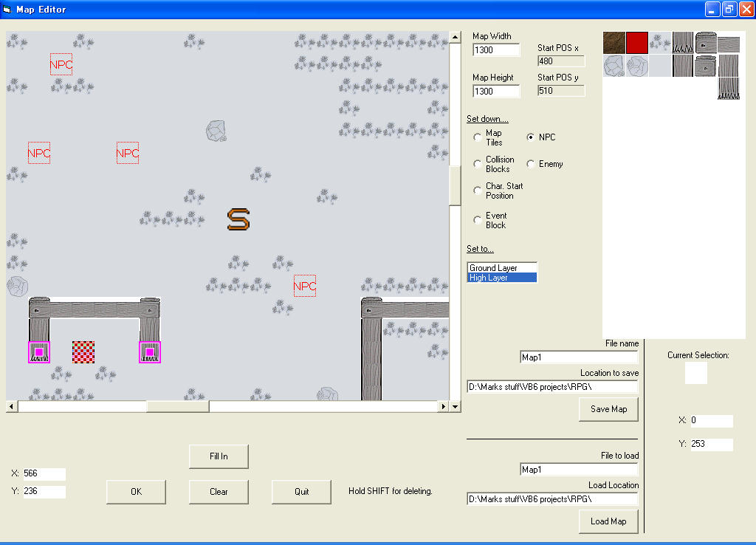The width and height of the screenshot is (756, 545).
Task: Click the NPC marker at top-left of map
Action: click(61, 64)
